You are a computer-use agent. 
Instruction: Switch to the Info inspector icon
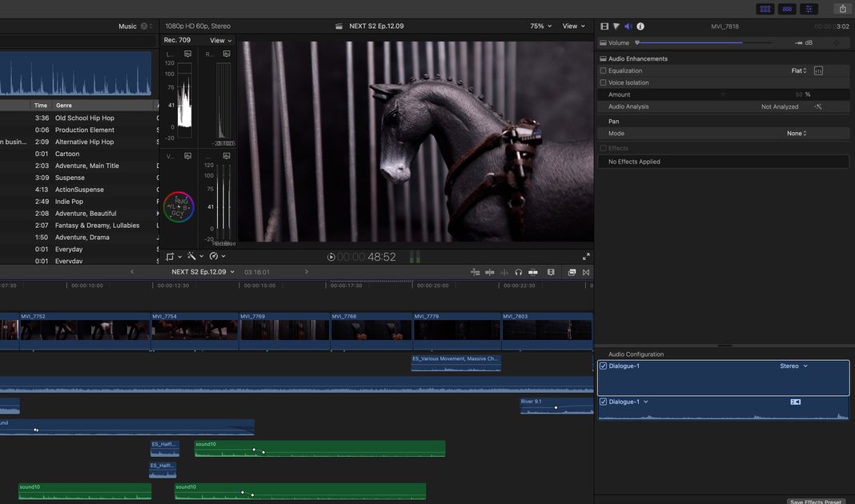[x=640, y=26]
